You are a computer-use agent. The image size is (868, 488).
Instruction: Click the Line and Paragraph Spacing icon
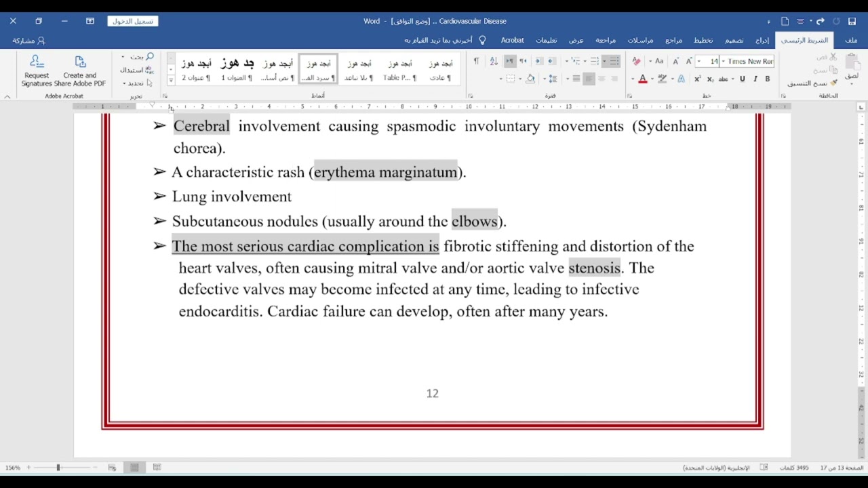coord(553,79)
